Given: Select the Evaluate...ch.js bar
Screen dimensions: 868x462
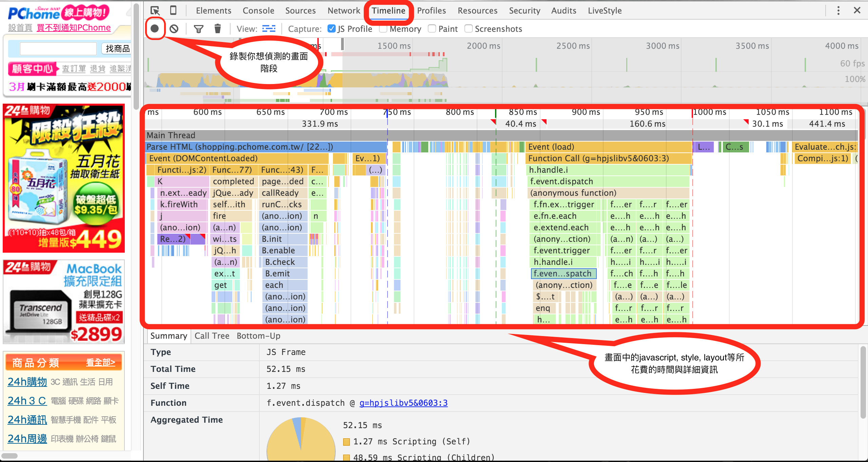Looking at the screenshot, I should (x=825, y=147).
